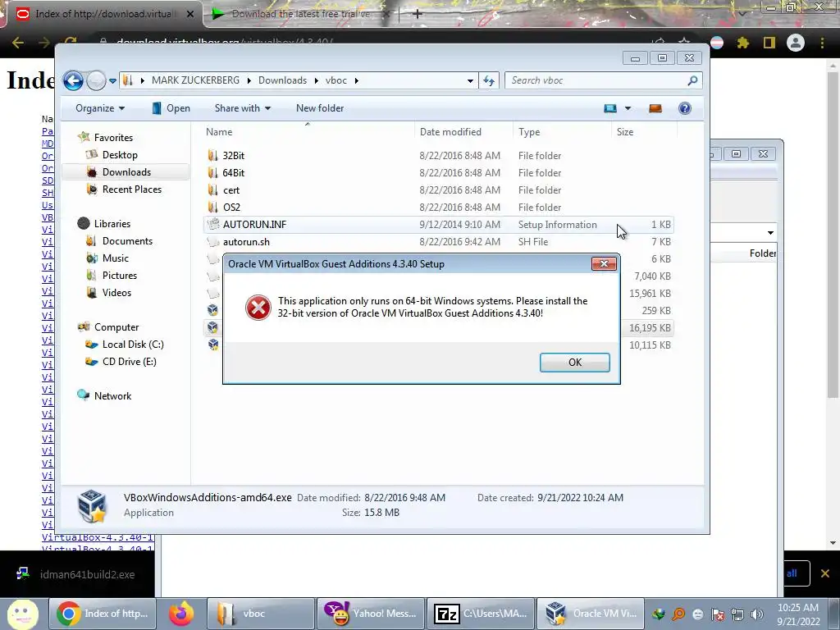
Task: Open Videos library
Action: tap(116, 293)
